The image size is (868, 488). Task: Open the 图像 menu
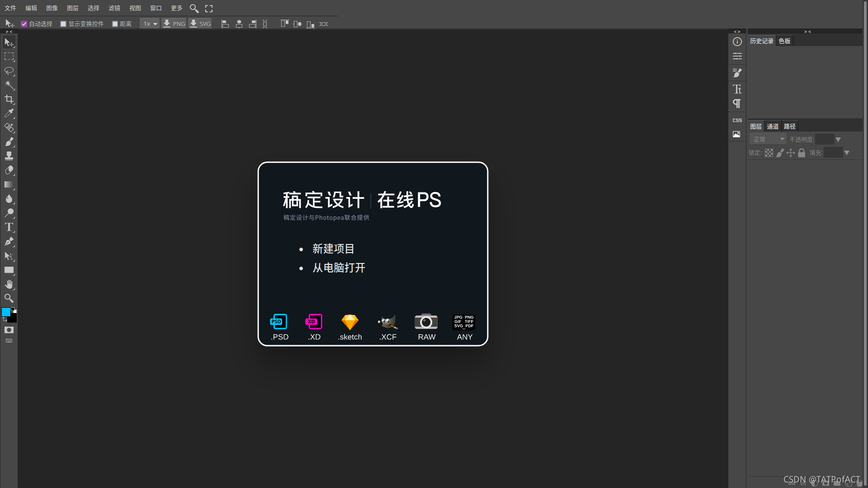point(52,8)
